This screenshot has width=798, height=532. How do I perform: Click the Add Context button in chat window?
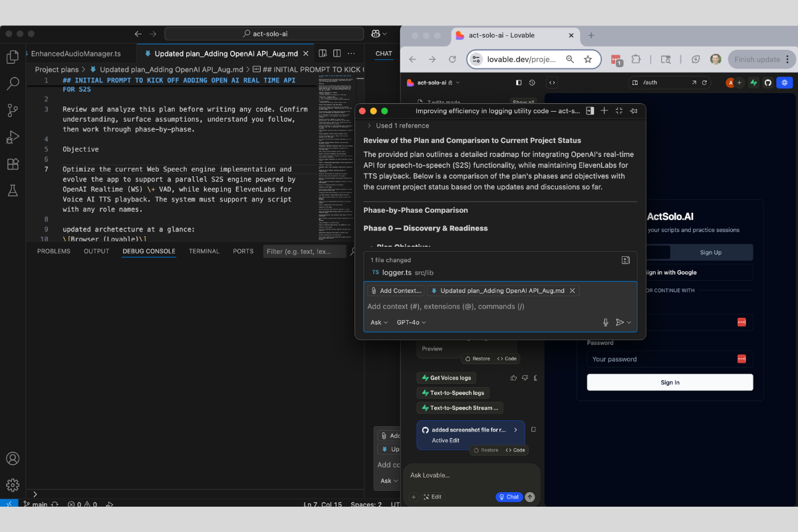point(396,291)
